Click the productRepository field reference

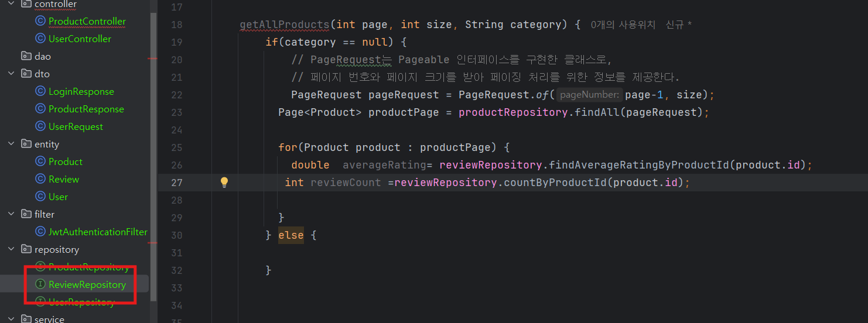pos(513,112)
